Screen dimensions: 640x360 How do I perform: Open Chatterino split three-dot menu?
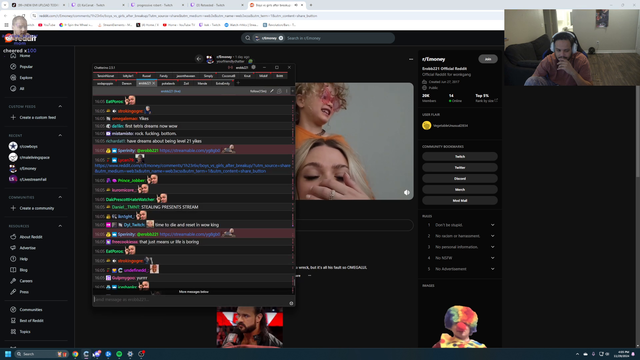[x=287, y=91]
